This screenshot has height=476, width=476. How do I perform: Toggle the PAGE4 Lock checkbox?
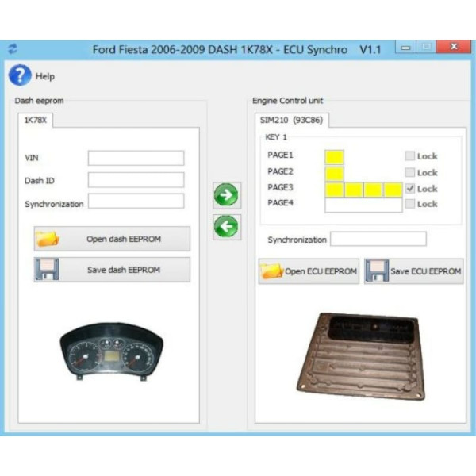coord(409,204)
